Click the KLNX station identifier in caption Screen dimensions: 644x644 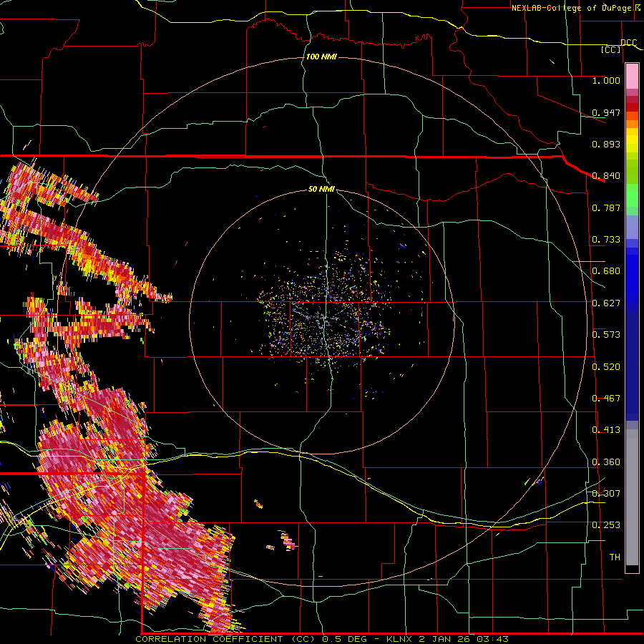pos(400,639)
